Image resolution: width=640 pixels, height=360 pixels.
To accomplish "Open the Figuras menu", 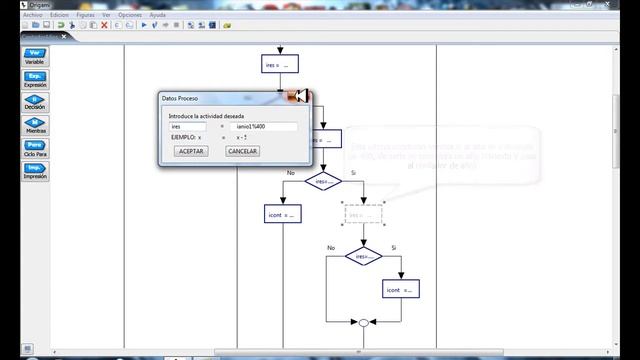I will (x=85, y=15).
